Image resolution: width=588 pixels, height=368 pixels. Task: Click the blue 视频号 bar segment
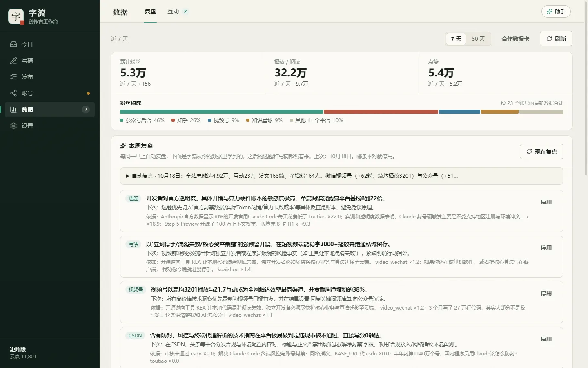point(459,112)
